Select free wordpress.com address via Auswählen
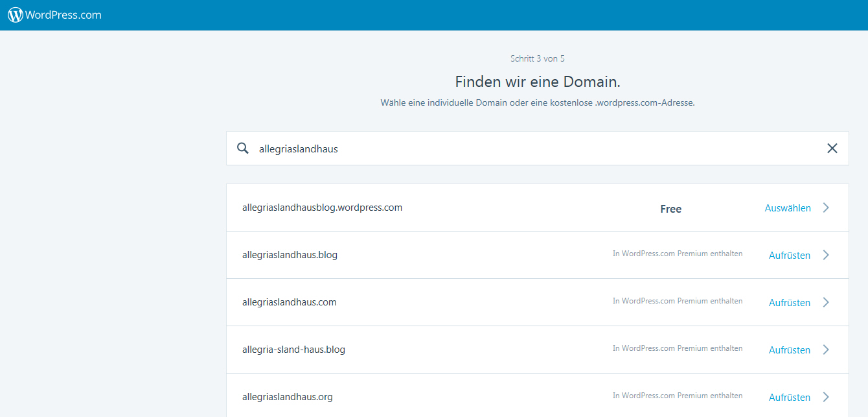This screenshot has width=868, height=417. [x=788, y=208]
